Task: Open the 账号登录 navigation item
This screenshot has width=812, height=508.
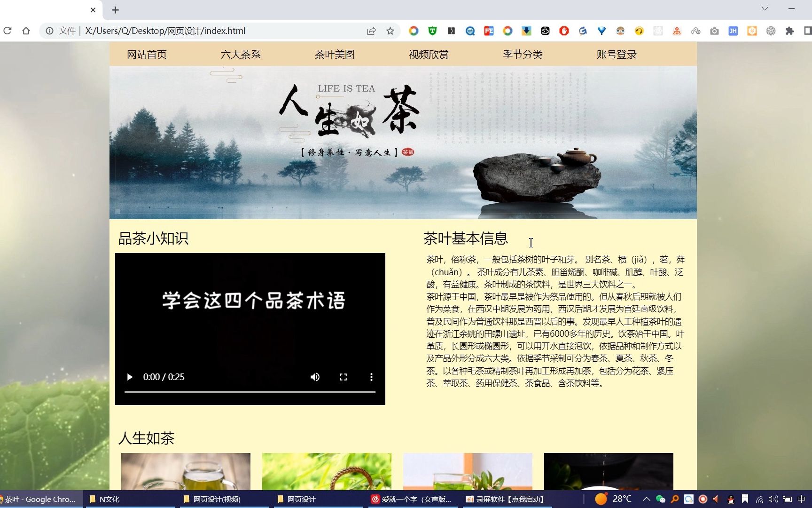Action: (617, 55)
